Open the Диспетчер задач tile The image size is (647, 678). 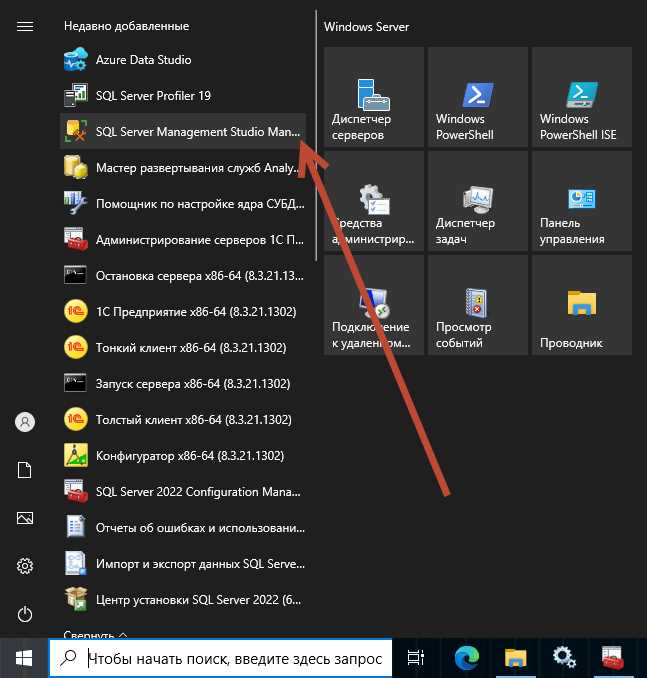pos(478,201)
